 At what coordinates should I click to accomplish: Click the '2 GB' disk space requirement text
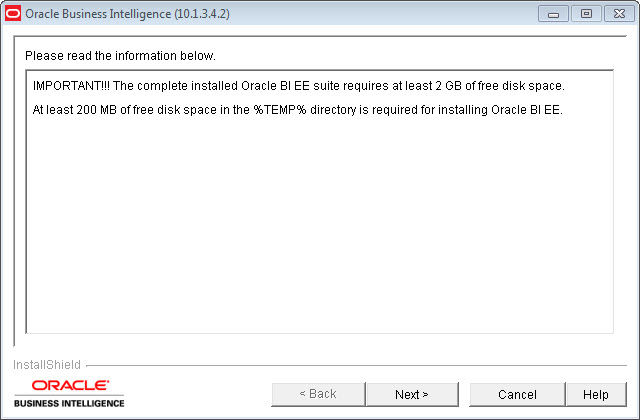(x=449, y=86)
